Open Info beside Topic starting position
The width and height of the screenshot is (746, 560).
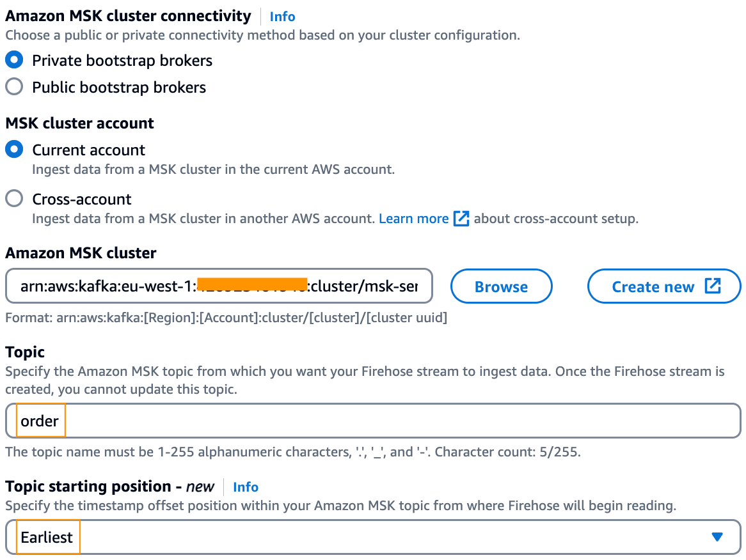(246, 487)
